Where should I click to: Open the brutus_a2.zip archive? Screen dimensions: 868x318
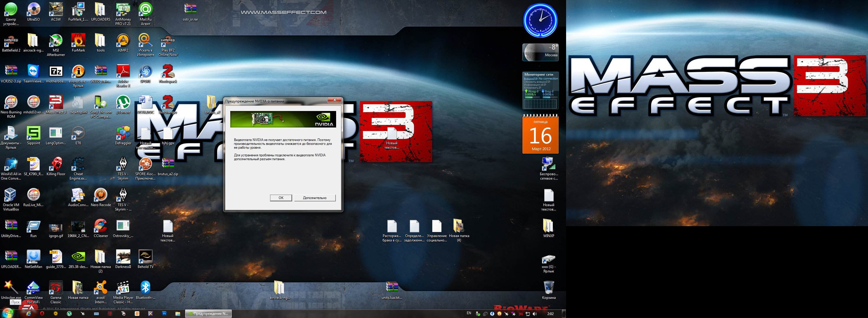168,167
